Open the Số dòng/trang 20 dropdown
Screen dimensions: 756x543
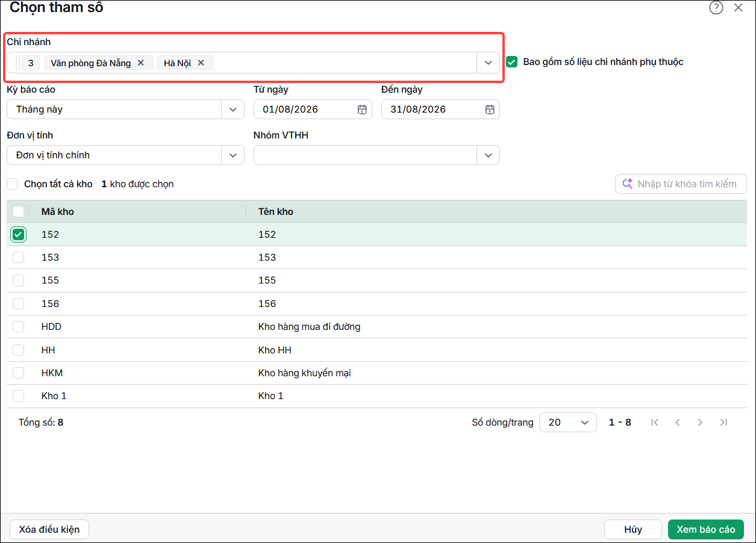pos(568,423)
